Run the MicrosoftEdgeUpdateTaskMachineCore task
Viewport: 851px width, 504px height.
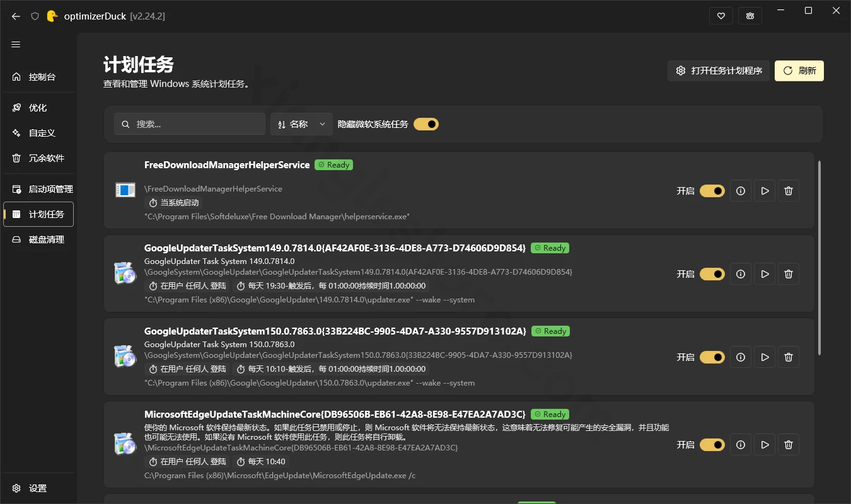point(765,445)
